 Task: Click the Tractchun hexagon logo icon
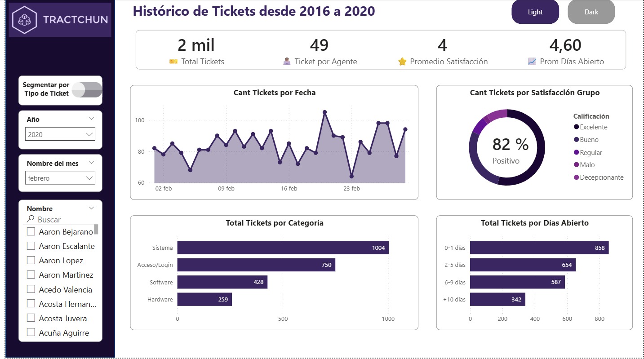[25, 20]
